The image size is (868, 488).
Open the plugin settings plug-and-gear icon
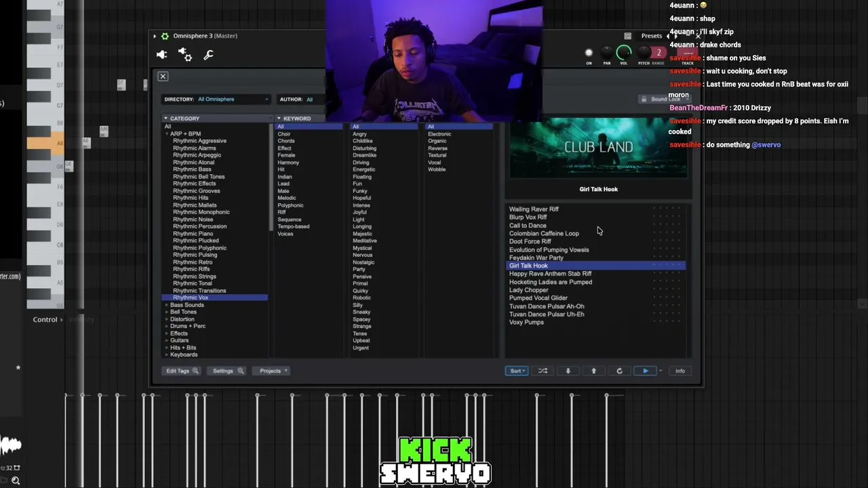coord(184,55)
